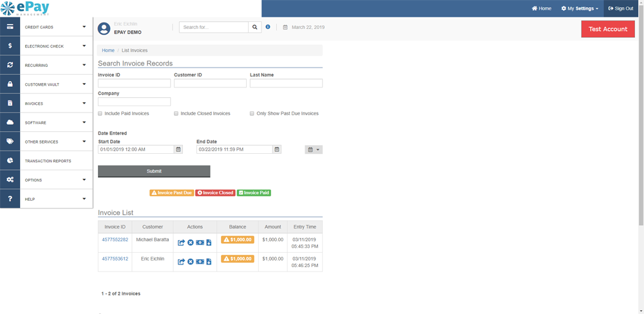Open the End Date calendar picker

click(x=277, y=149)
